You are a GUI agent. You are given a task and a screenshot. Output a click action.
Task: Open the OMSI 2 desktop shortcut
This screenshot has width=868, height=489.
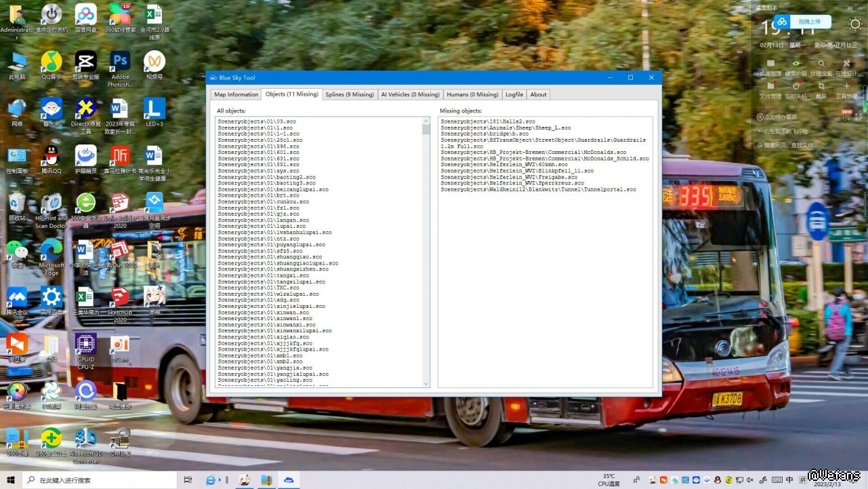tap(120, 439)
